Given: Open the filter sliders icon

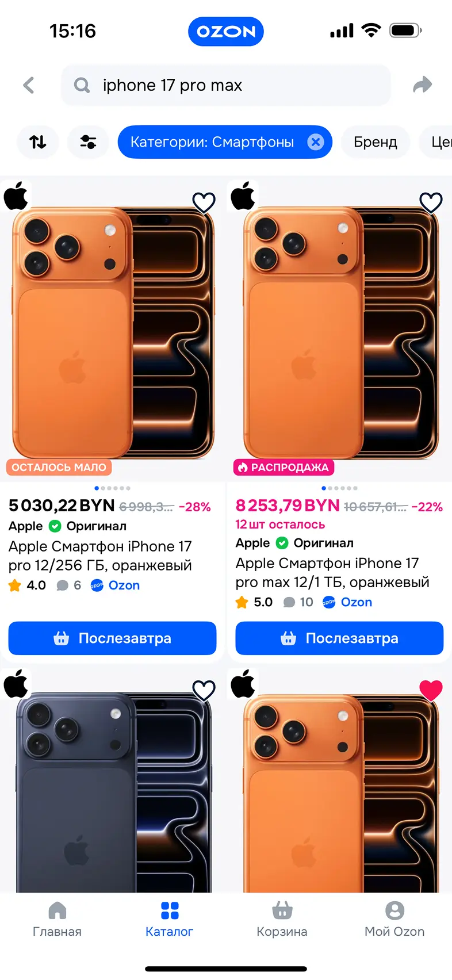Looking at the screenshot, I should pos(88,142).
